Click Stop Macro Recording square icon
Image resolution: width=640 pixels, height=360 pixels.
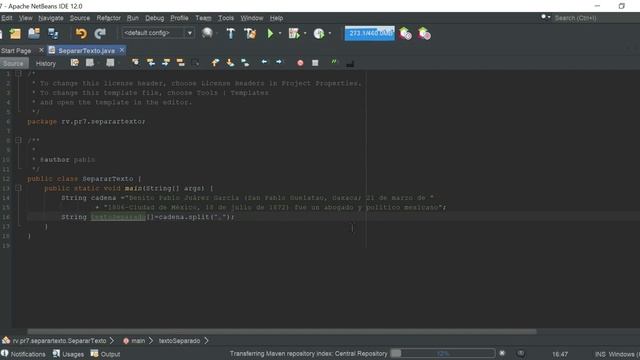click(x=315, y=63)
